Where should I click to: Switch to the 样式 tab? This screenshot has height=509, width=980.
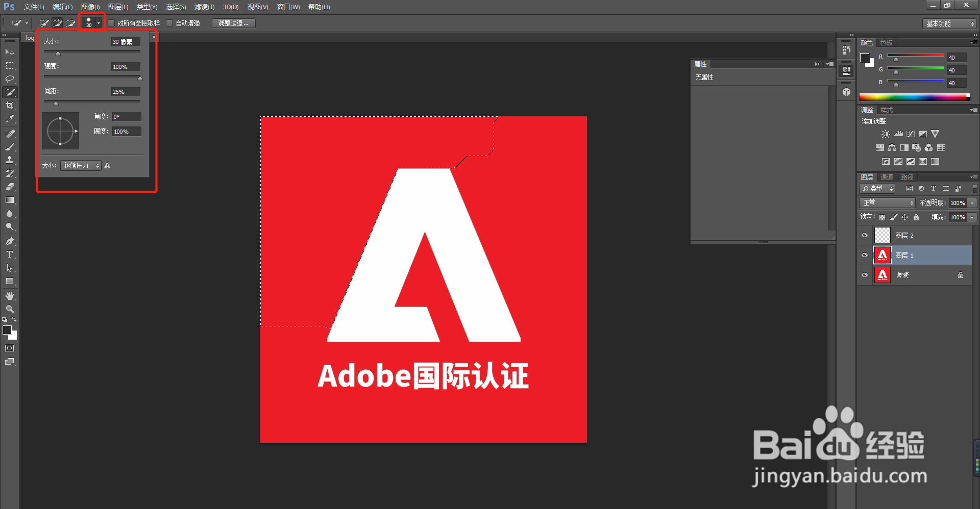pyautogui.click(x=887, y=110)
